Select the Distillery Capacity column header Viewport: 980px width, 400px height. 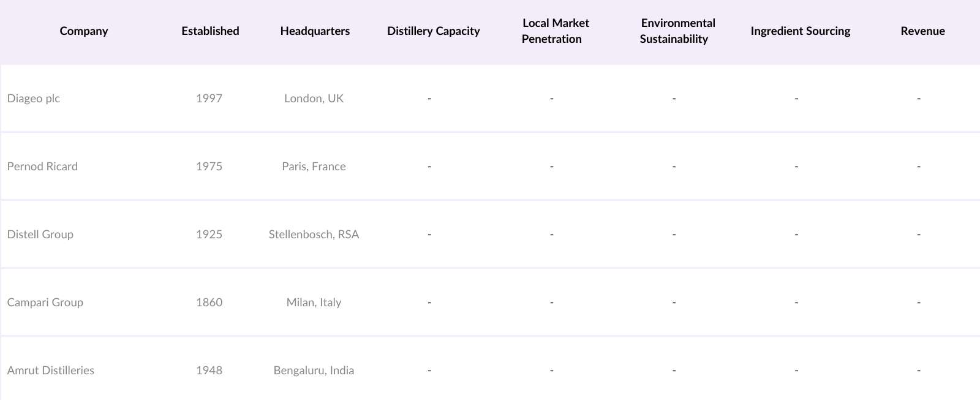point(433,31)
